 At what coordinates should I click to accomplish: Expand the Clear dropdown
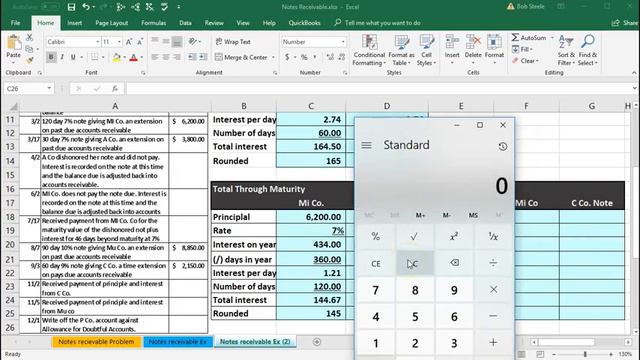pos(537,61)
